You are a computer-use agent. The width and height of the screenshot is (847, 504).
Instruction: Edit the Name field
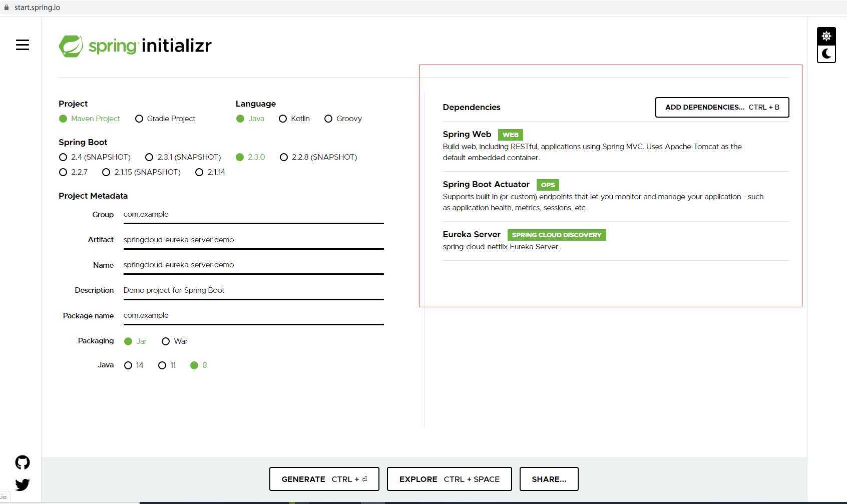[253, 265]
